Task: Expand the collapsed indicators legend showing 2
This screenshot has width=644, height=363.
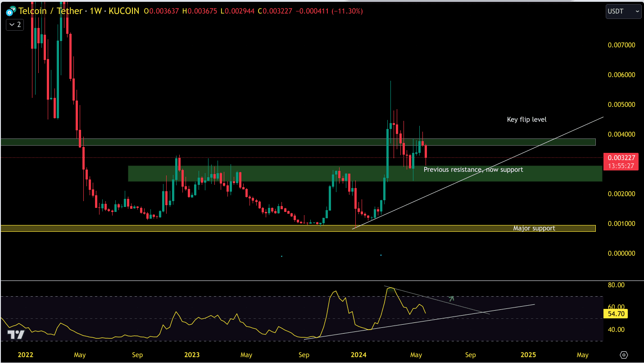Action: coord(14,24)
